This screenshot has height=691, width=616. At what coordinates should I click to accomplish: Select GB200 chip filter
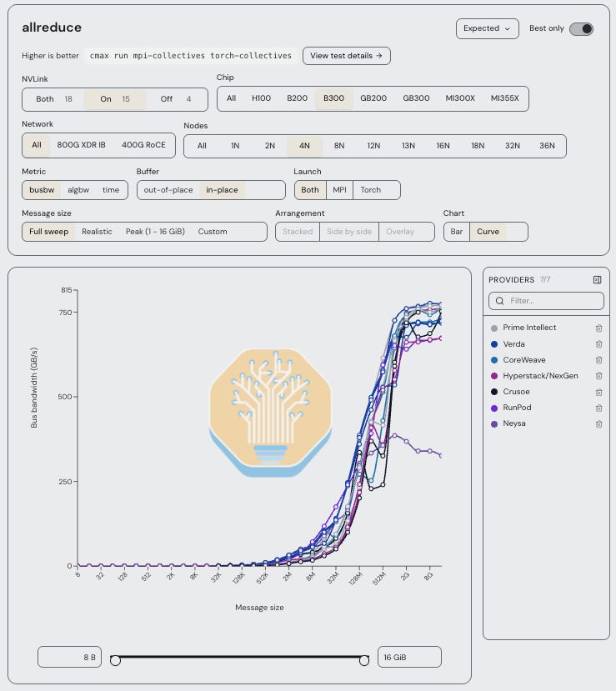[373, 98]
